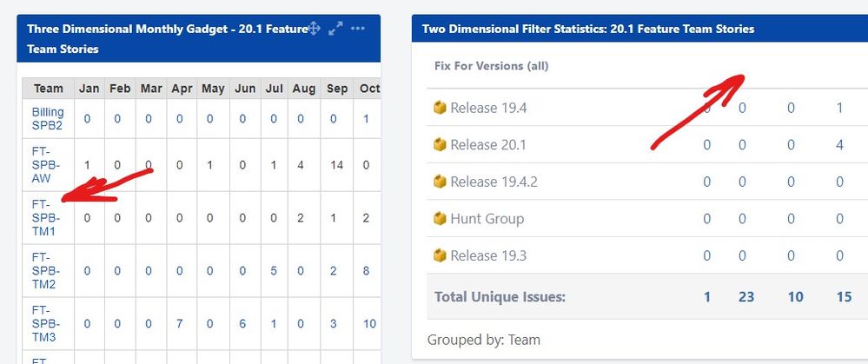Viewport: 868px width, 364px height.
Task: Click the package icon beside Release 19.4.2
Action: (x=440, y=182)
